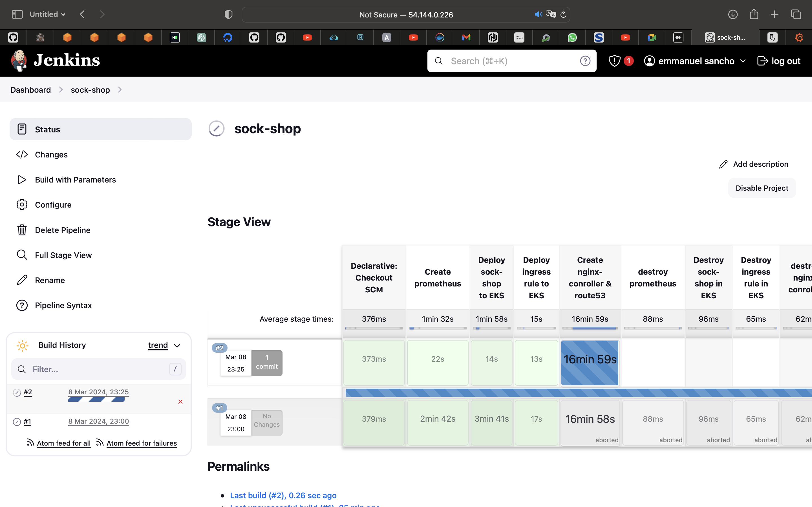This screenshot has width=812, height=507.
Task: Open Atom feed for failures link
Action: (141, 443)
